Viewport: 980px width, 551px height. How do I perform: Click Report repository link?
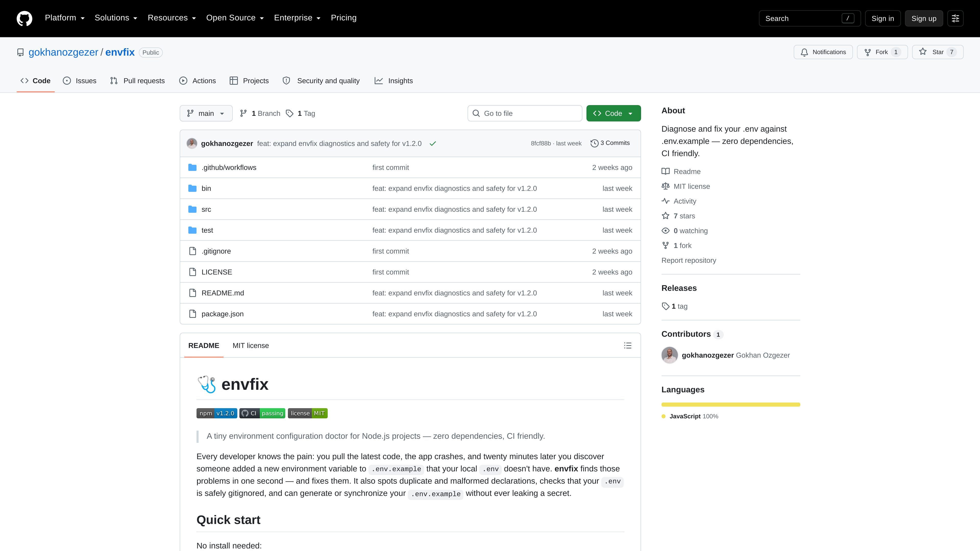[x=689, y=260]
